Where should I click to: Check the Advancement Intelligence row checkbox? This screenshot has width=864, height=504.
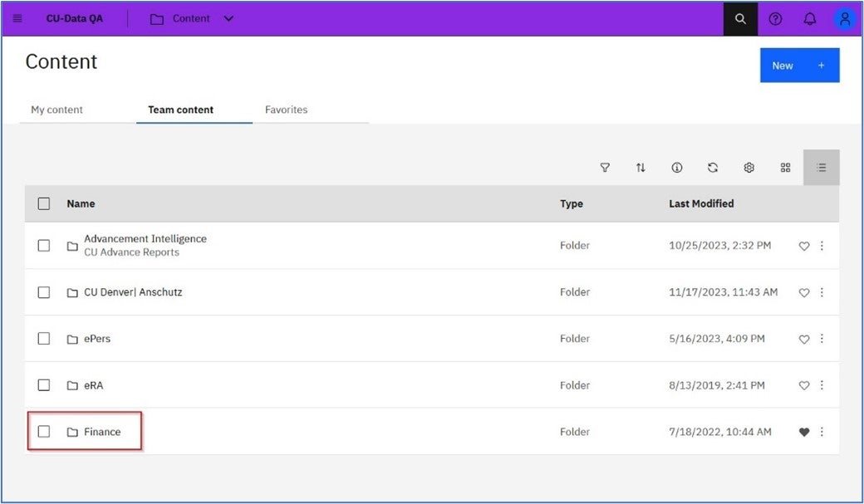(43, 245)
